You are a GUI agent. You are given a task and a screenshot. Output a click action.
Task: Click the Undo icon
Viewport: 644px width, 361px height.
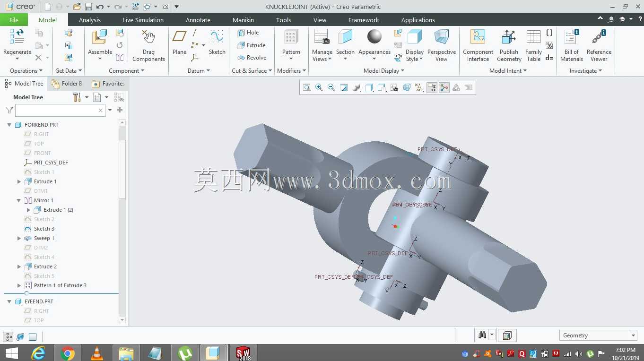coord(100,7)
